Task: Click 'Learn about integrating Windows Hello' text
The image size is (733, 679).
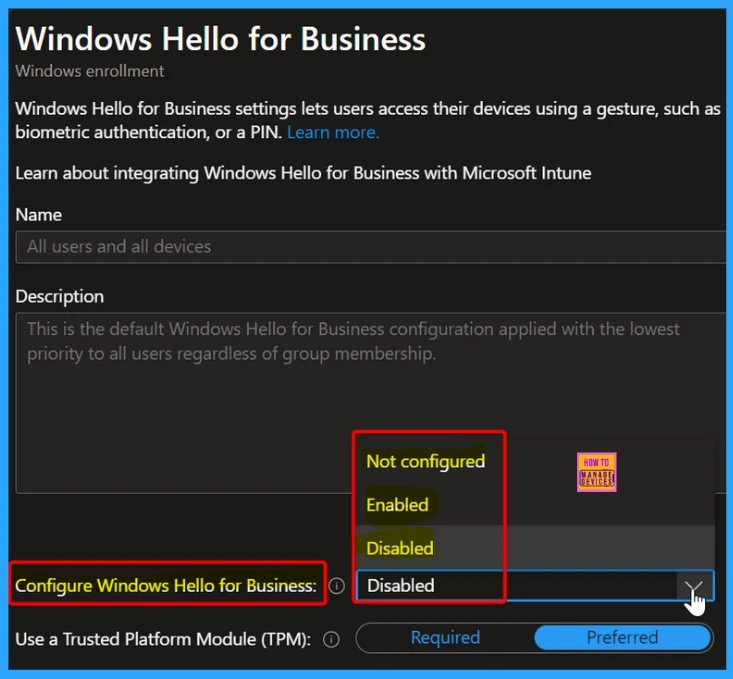Action: click(x=303, y=173)
